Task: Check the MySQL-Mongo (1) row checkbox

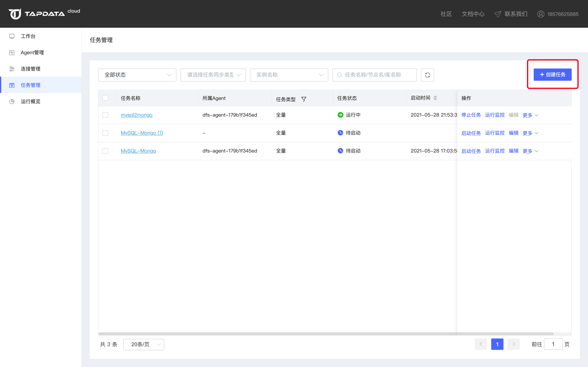Action: tap(105, 133)
